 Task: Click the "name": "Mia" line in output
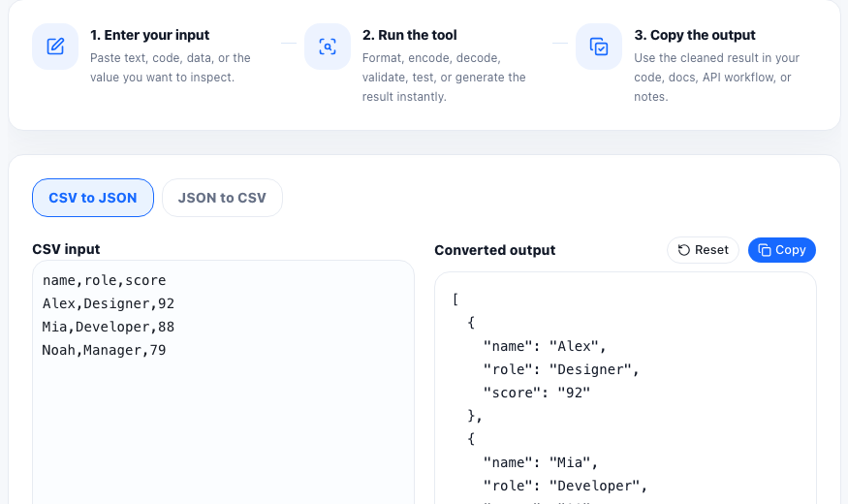[x=540, y=462]
